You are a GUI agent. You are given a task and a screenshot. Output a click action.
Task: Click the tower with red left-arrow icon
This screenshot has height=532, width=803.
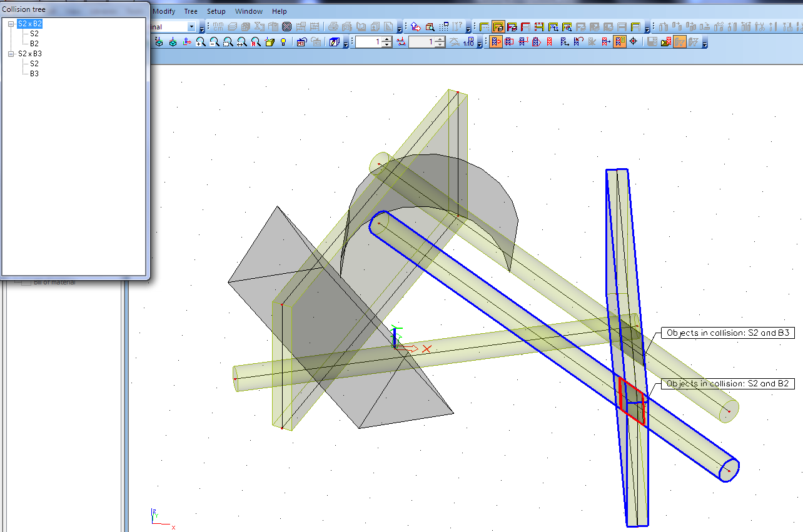pos(496,42)
